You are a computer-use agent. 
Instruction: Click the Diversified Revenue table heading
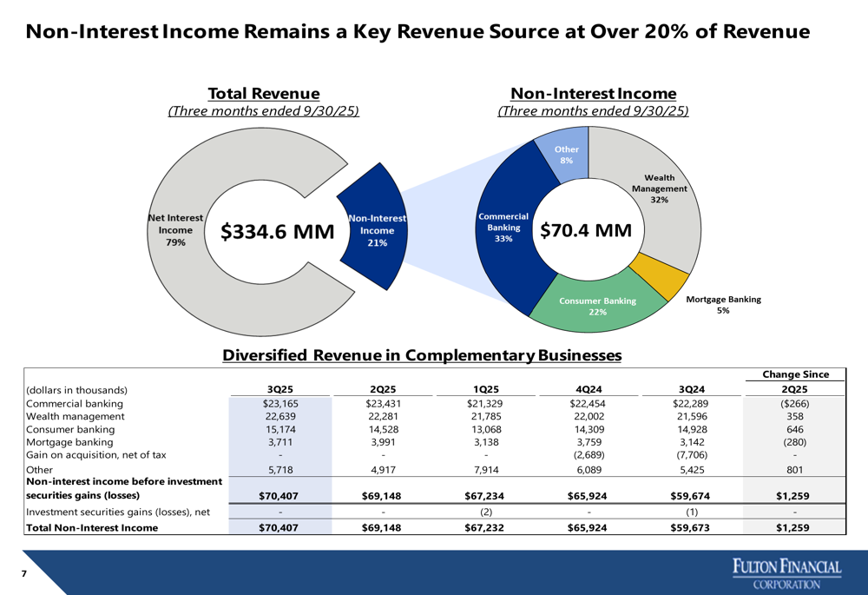click(422, 354)
